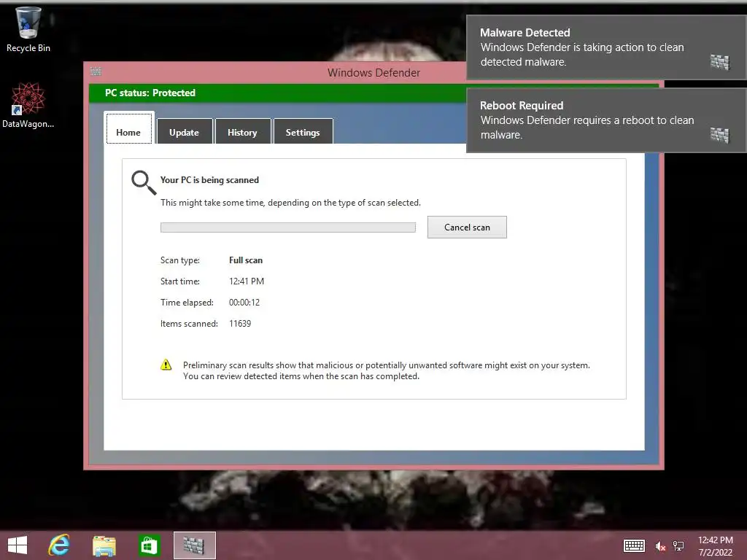
Task: Click the PC status: Protected banner
Action: 277,93
